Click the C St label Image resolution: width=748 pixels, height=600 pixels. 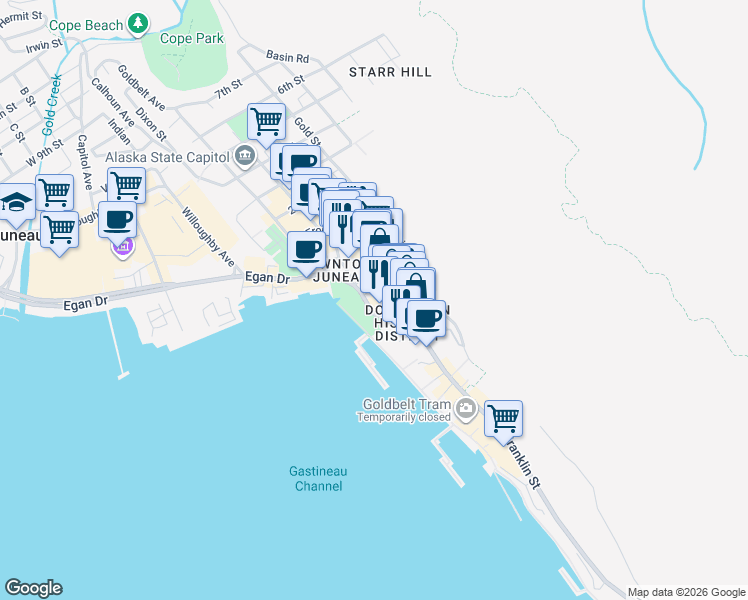16,133
